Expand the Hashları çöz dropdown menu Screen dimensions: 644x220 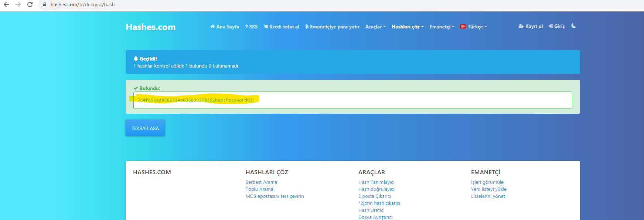(408, 27)
